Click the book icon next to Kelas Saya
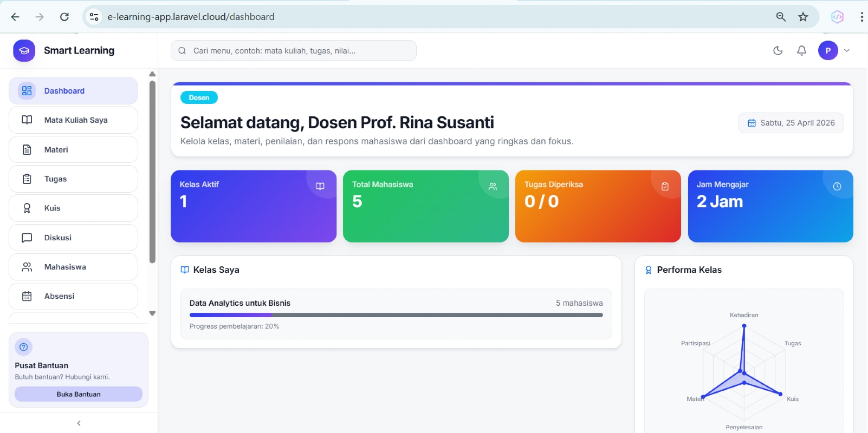The height and width of the screenshot is (433, 868). [x=185, y=270]
